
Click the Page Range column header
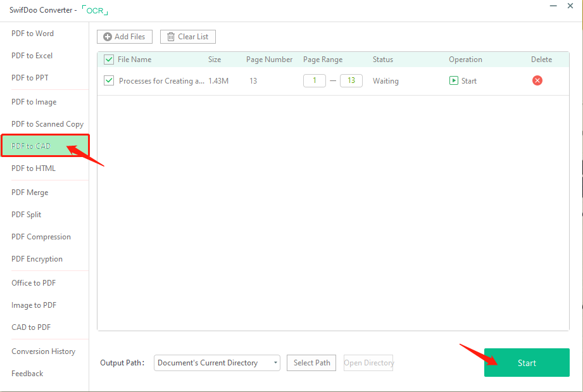[323, 60]
